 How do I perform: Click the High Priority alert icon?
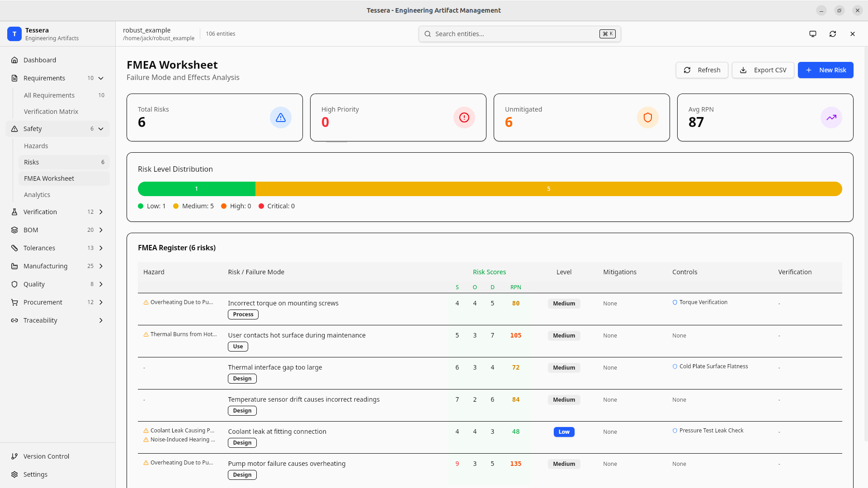coord(464,117)
